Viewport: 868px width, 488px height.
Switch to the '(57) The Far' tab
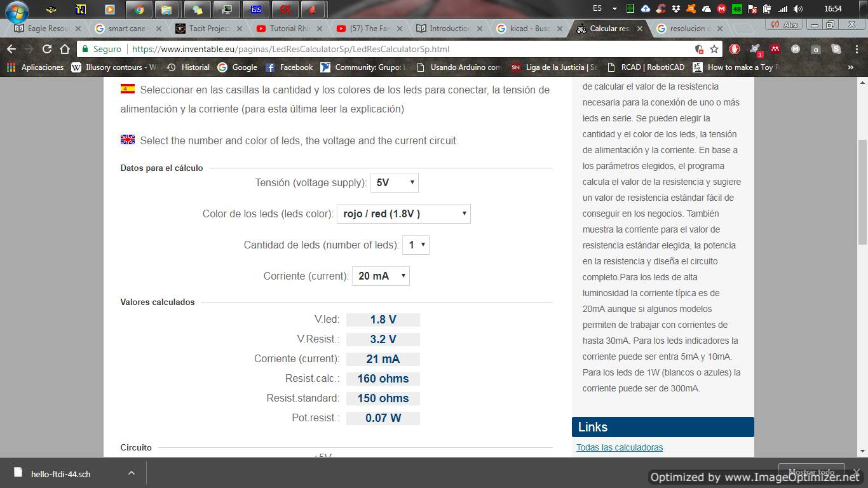pos(369,29)
